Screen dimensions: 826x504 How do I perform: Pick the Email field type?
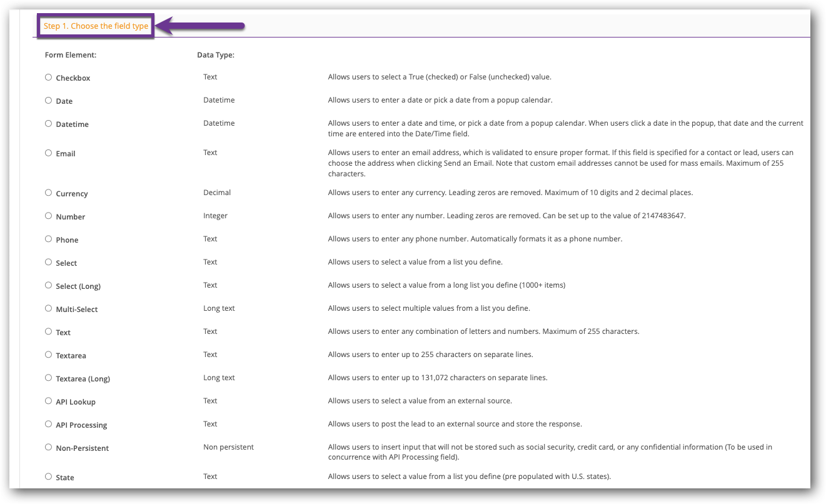click(x=49, y=153)
